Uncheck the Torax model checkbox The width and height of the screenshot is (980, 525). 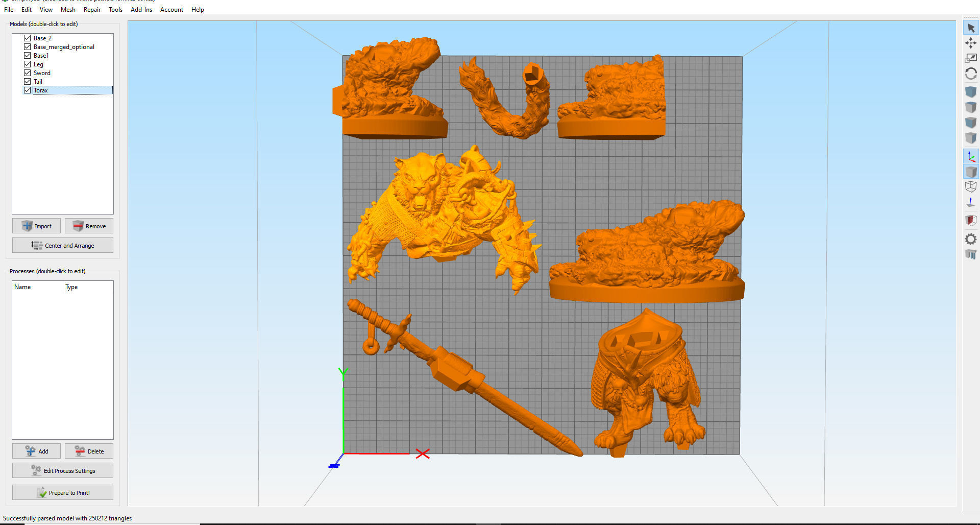[28, 90]
